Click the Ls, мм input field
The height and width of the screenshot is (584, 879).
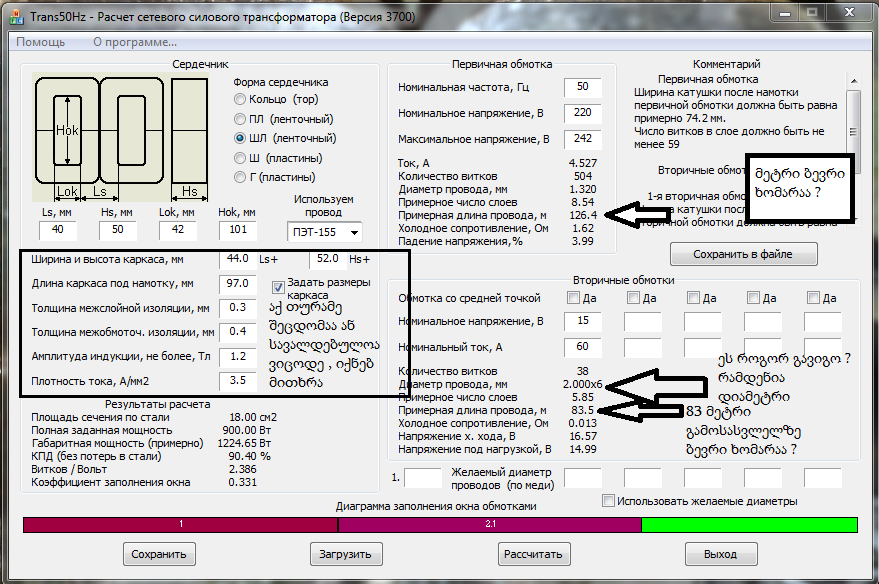coord(58,229)
